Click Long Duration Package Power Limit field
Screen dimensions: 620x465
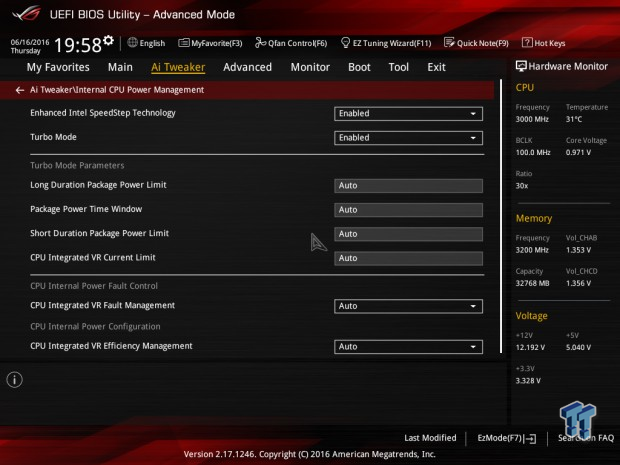click(x=408, y=186)
